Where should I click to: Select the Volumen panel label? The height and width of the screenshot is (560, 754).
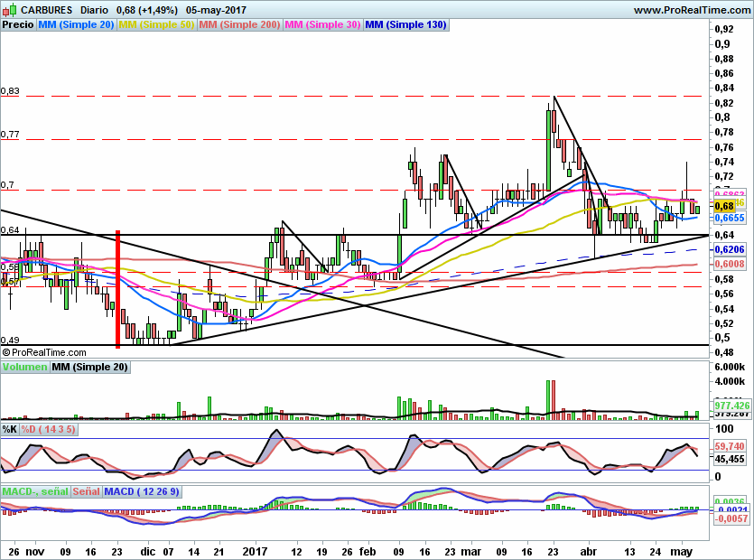tap(25, 367)
